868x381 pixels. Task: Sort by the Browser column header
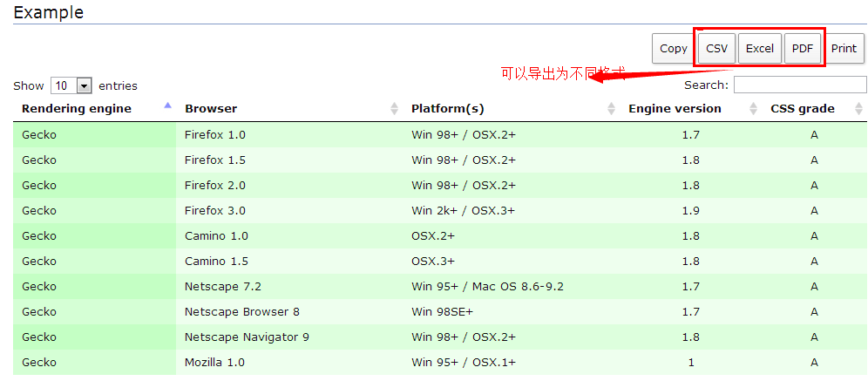289,108
